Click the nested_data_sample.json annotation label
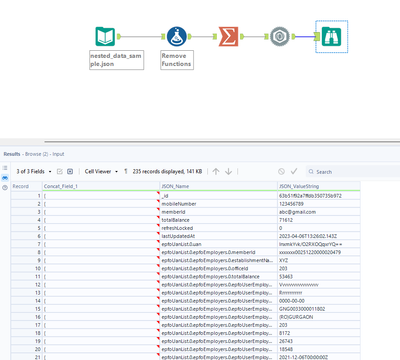 pyautogui.click(x=116, y=60)
